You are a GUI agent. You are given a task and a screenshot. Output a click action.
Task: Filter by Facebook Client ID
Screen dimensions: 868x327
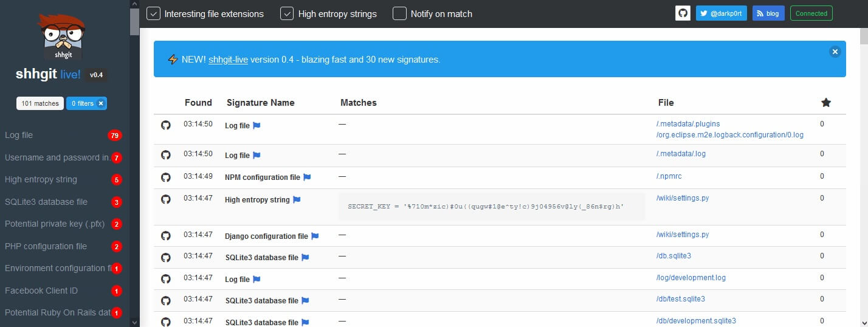(63, 291)
